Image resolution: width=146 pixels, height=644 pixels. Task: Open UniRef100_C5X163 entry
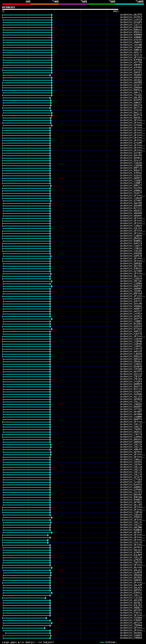pos(131,95)
